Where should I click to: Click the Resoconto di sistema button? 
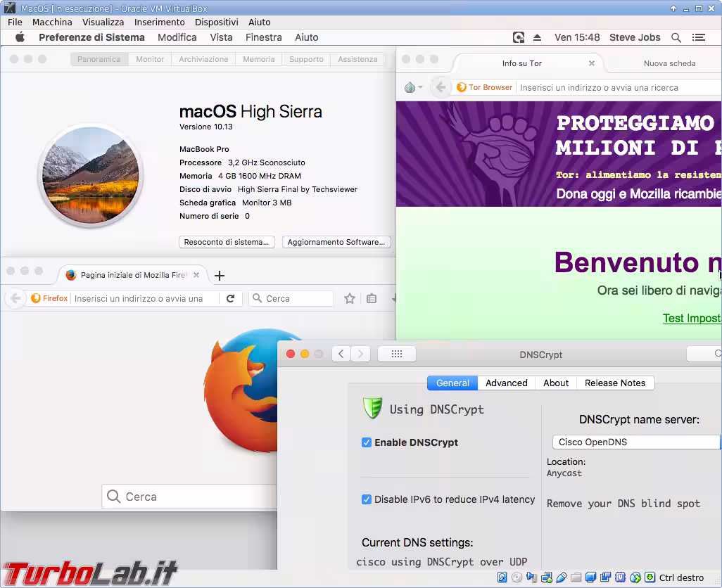[227, 242]
